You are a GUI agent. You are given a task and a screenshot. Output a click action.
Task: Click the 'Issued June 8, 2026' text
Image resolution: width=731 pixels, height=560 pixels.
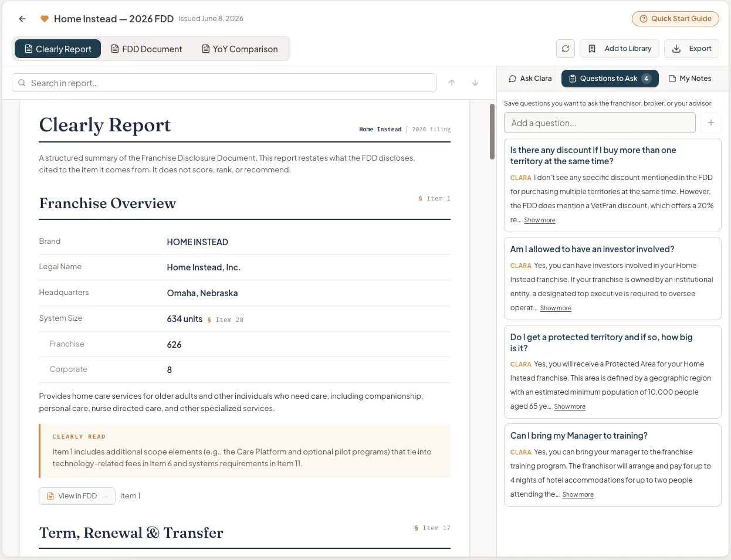click(211, 19)
